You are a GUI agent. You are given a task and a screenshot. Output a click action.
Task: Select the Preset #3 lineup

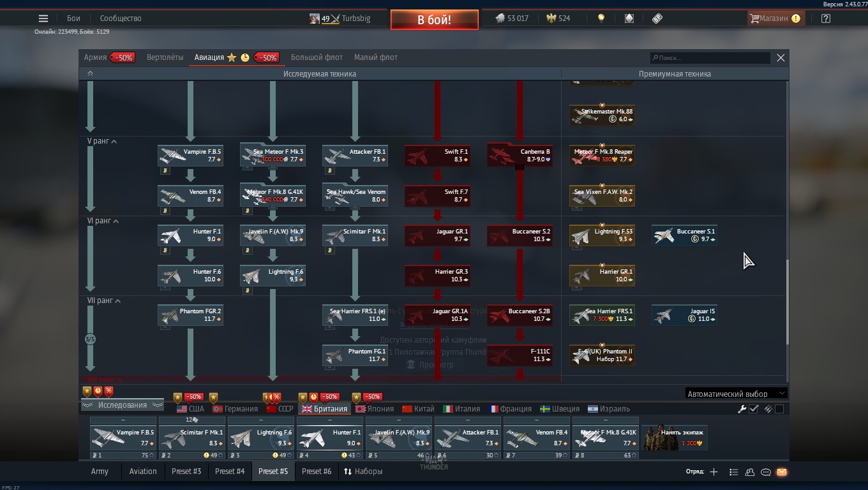[186, 471]
